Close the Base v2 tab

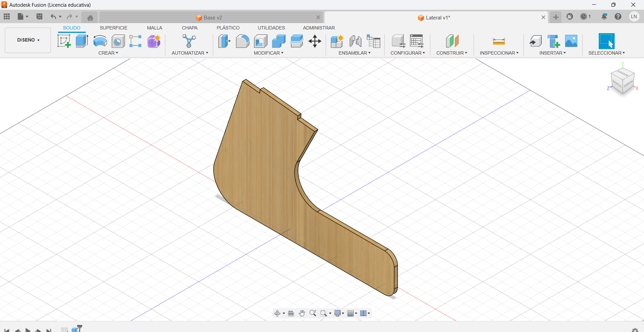[318, 17]
